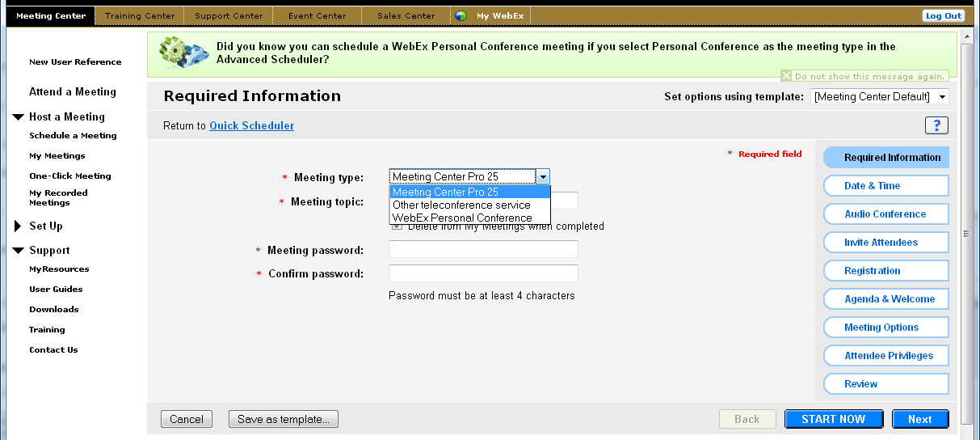This screenshot has height=440, width=980.
Task: Open New User Reference link
Action: click(75, 62)
